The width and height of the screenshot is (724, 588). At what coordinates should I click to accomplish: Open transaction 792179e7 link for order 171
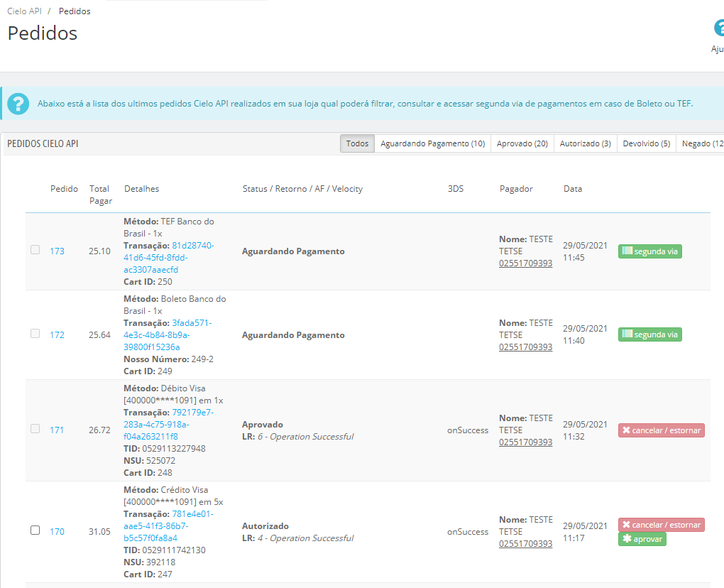pyautogui.click(x=168, y=425)
